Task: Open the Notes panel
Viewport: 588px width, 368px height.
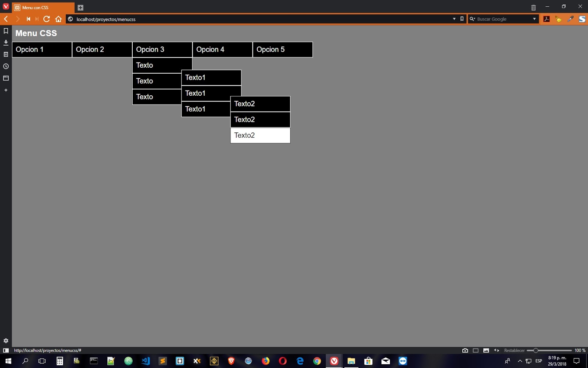Action: [x=6, y=54]
